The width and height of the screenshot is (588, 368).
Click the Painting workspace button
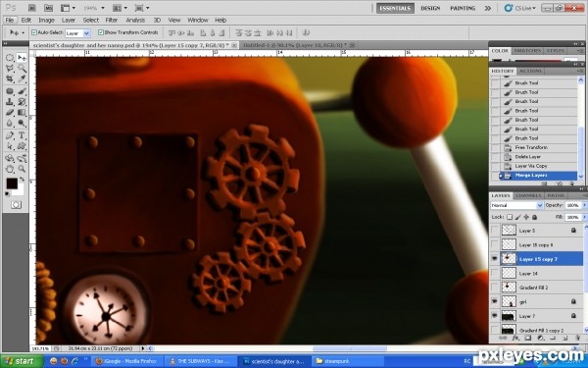[463, 8]
